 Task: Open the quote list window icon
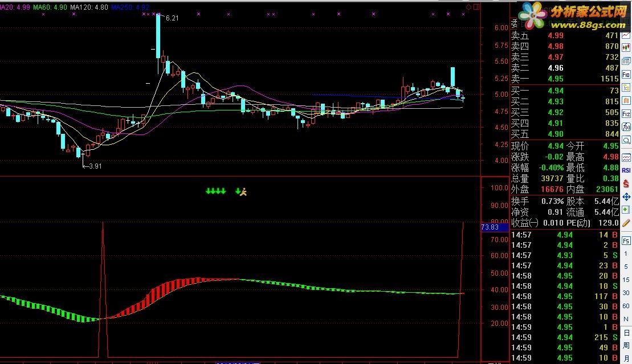point(626,62)
